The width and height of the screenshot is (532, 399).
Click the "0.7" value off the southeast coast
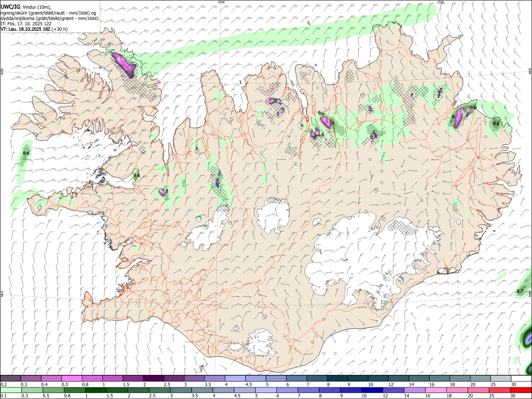coord(520,291)
